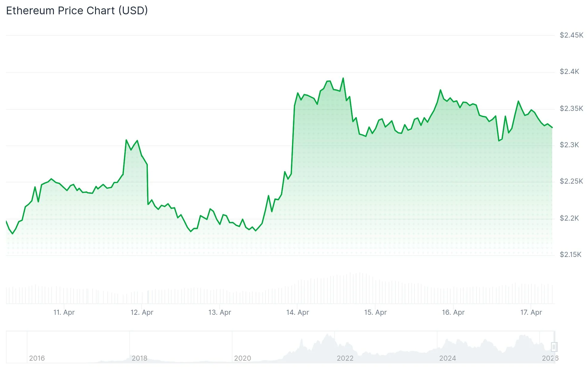The image size is (588, 372).
Task: Jump to 2016 in the navigator timeline
Action: click(37, 358)
